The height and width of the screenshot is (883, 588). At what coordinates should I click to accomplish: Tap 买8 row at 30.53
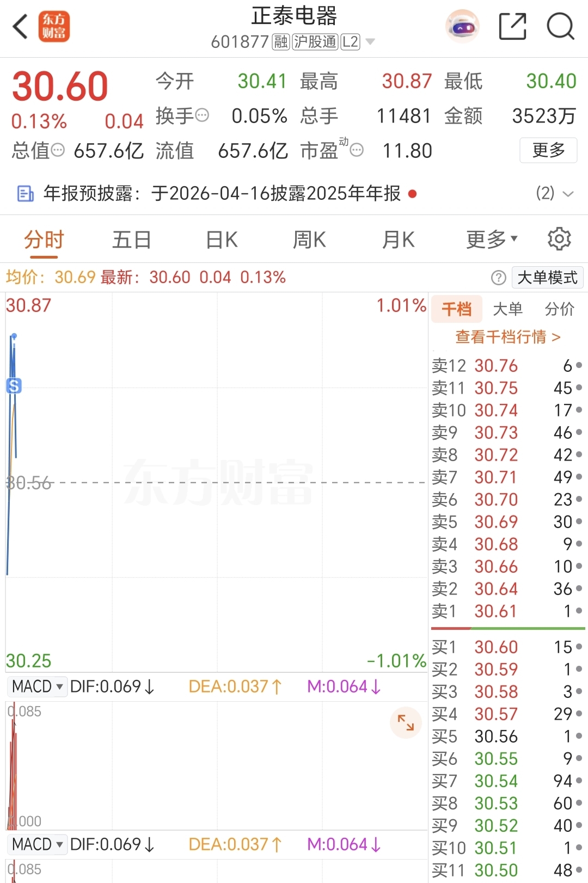pos(507,804)
